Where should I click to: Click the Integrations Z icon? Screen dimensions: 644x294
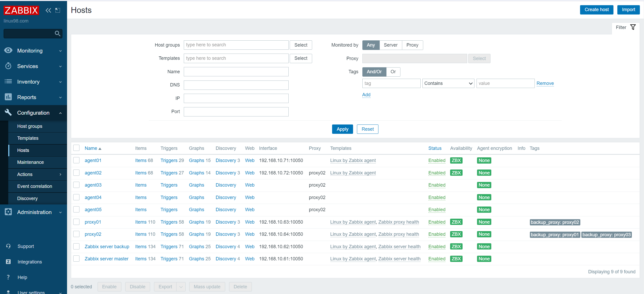[8, 262]
